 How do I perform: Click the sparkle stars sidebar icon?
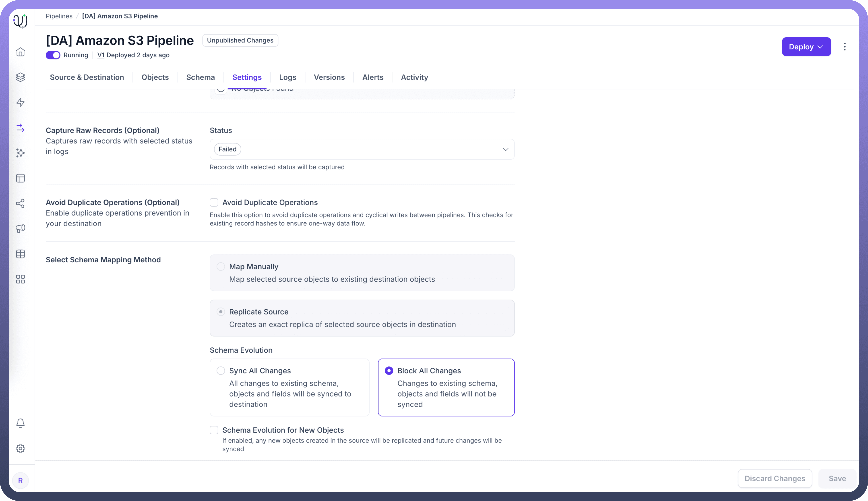pyautogui.click(x=20, y=153)
